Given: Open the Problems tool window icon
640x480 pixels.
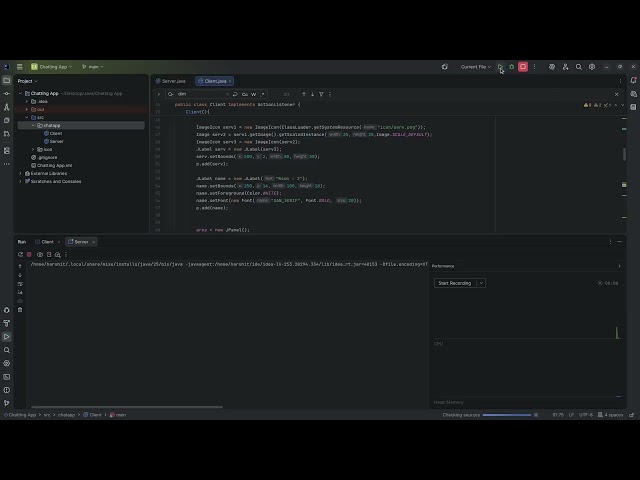Looking at the screenshot, I should pos(7,390).
